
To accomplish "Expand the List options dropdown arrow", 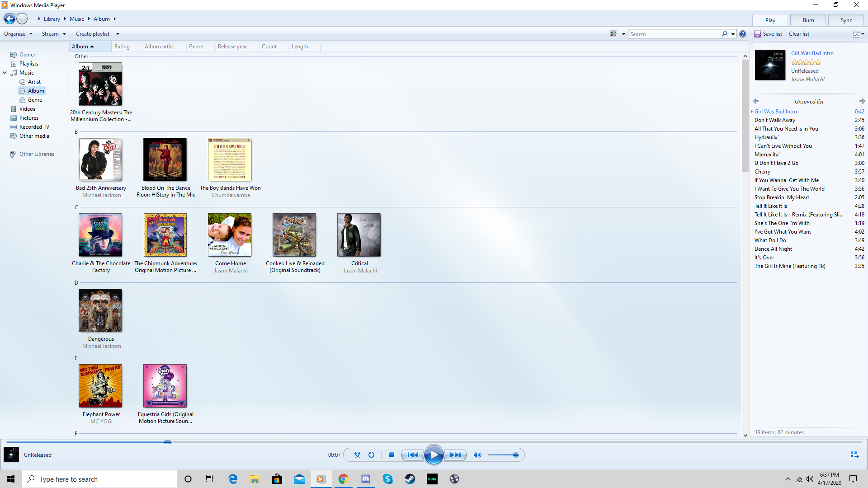I will (x=863, y=34).
